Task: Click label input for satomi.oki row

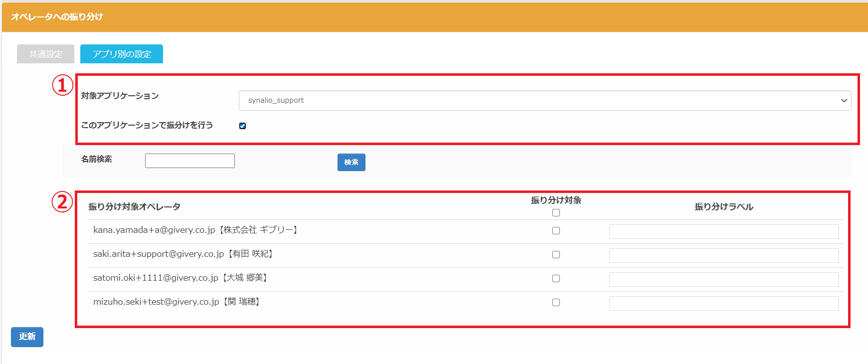Action: coord(723,279)
